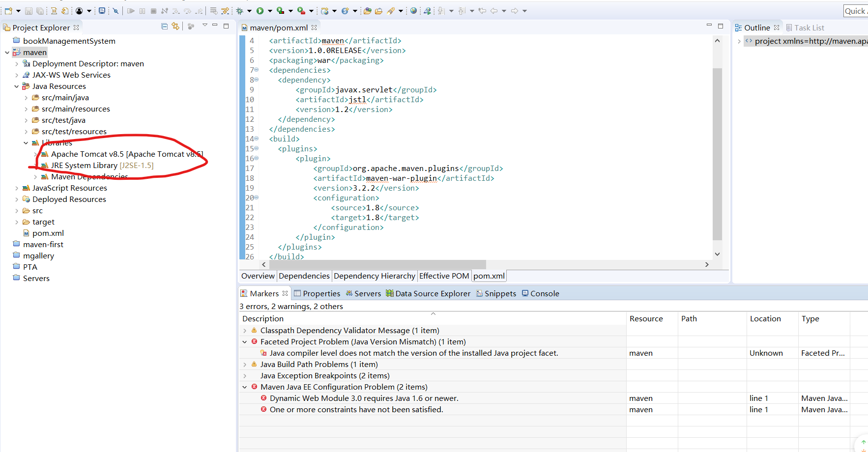868x452 pixels.
Task: Click the Open Console monitor icon in toolbar
Action: (102, 11)
